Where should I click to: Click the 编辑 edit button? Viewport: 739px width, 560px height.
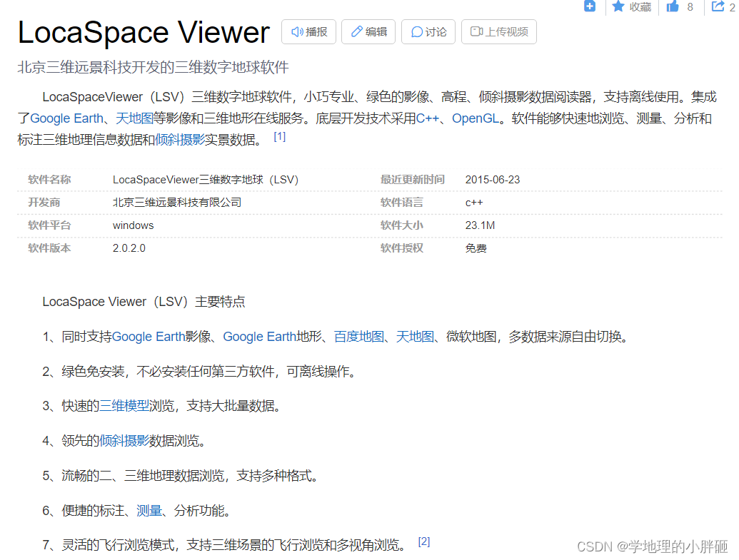coord(368,31)
